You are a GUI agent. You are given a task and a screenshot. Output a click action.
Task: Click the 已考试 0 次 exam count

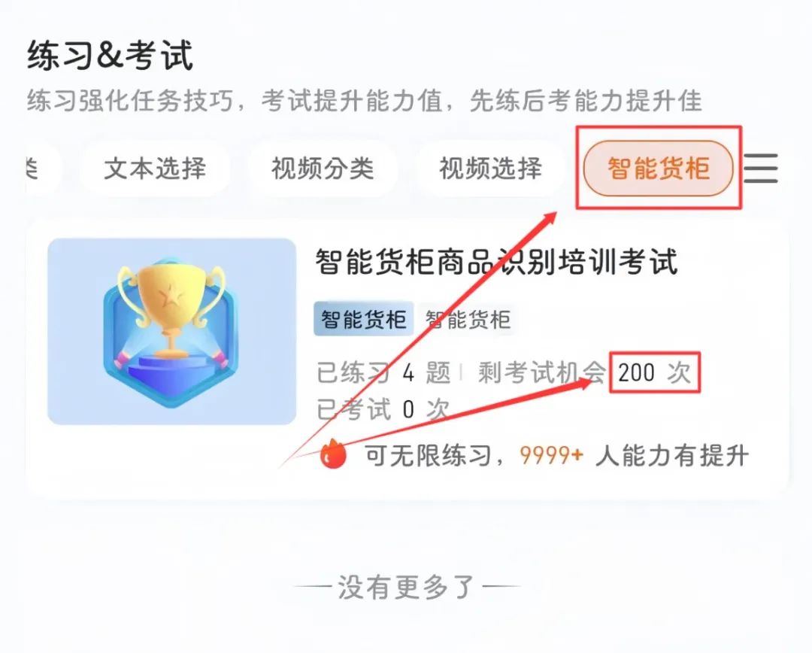coord(382,409)
